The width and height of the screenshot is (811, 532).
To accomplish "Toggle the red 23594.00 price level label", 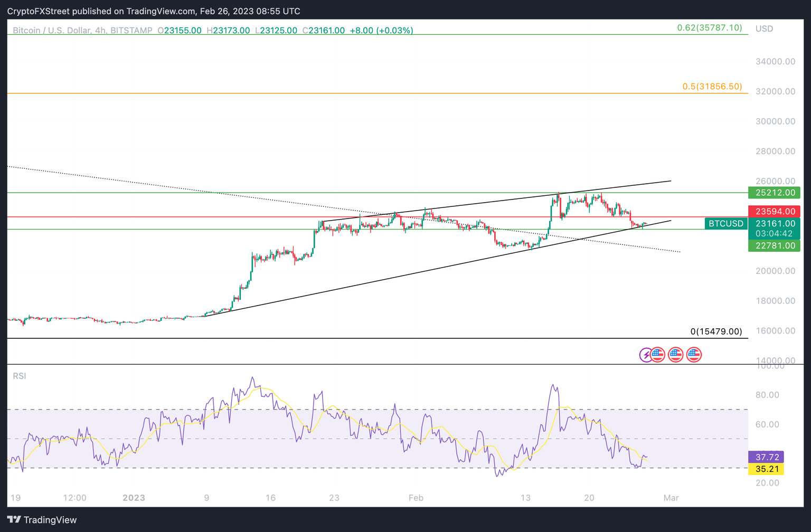I will pos(774,211).
